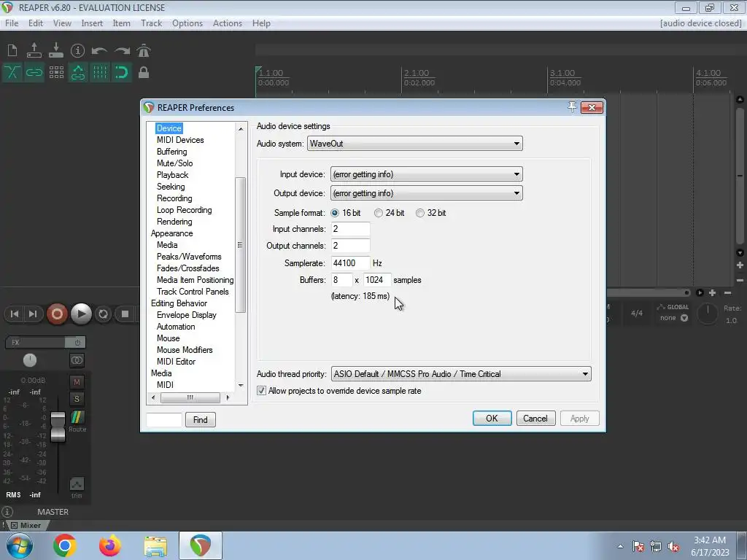Viewport: 747px width, 560px height.
Task: Select 16 bit sample format
Action: click(x=335, y=213)
